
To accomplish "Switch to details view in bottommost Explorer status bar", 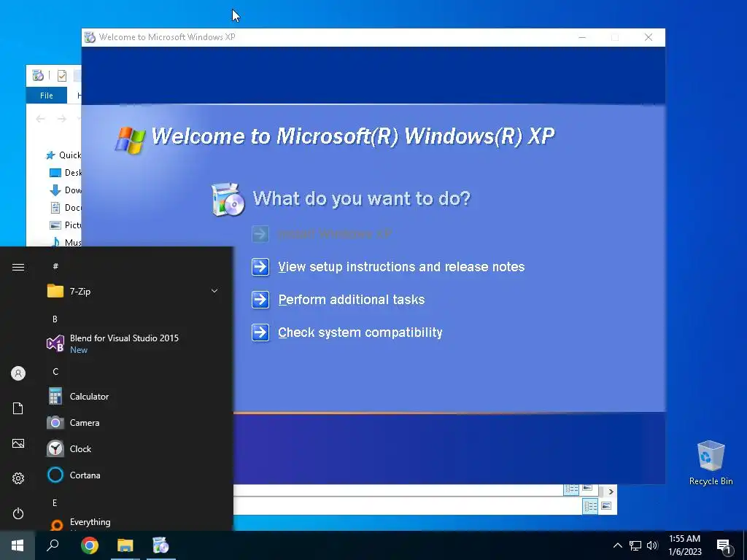I will (591, 506).
